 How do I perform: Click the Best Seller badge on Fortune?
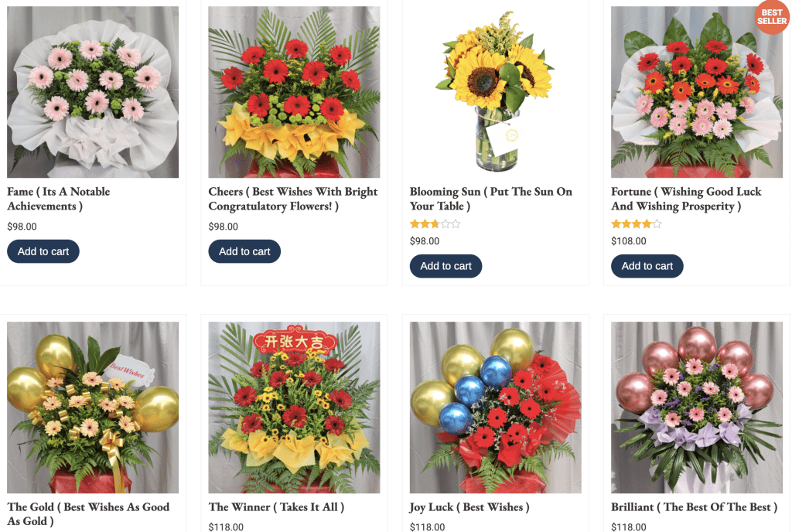tap(772, 17)
